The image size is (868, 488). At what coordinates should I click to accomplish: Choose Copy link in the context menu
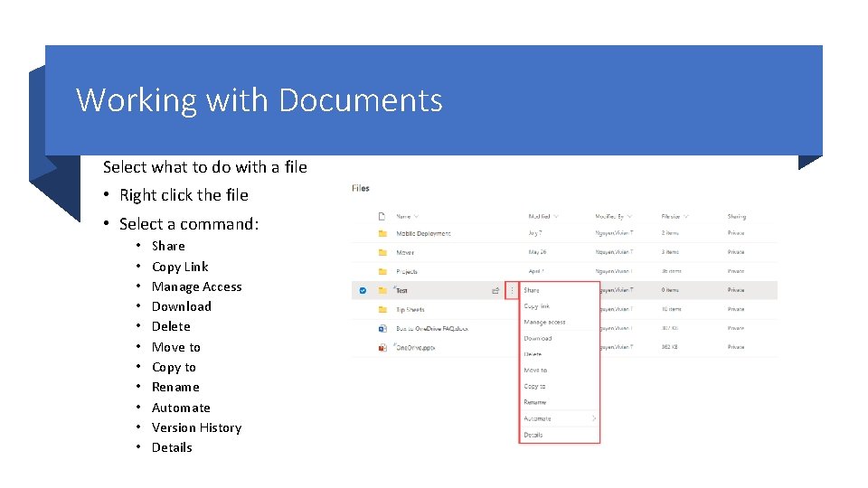536,306
